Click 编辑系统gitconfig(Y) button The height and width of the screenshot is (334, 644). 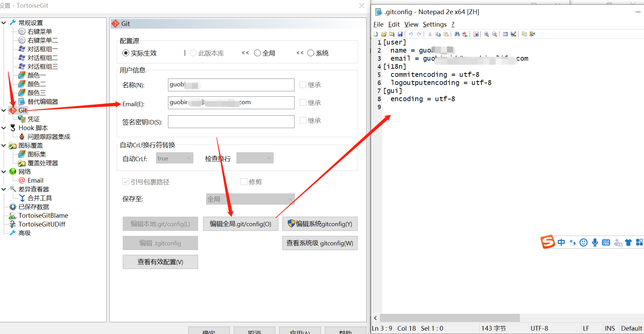pyautogui.click(x=320, y=224)
